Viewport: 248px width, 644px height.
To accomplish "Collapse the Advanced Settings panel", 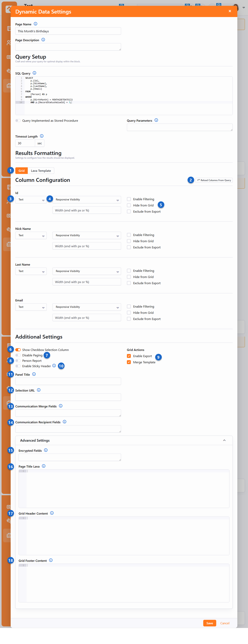I will coord(224,440).
